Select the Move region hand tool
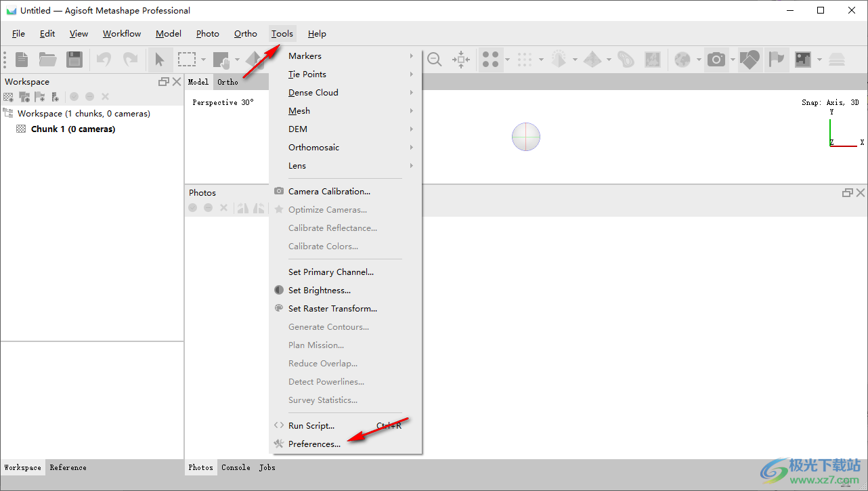Viewport: 868px width, 491px height. pyautogui.click(x=222, y=60)
